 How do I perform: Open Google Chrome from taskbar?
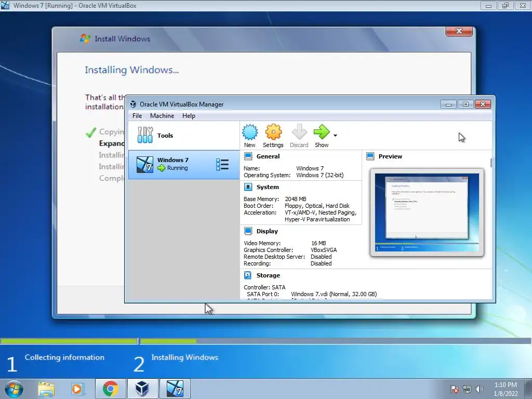(110, 389)
